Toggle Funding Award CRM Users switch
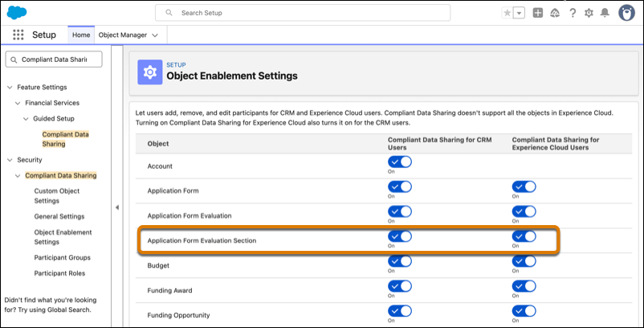644x328 pixels. [x=400, y=286]
